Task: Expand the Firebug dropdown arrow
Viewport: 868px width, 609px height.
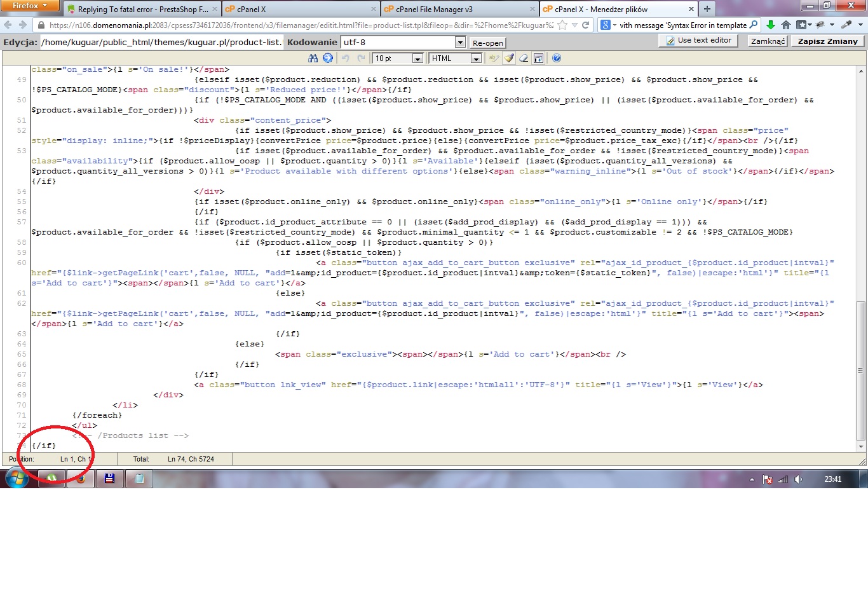Action: (x=832, y=25)
